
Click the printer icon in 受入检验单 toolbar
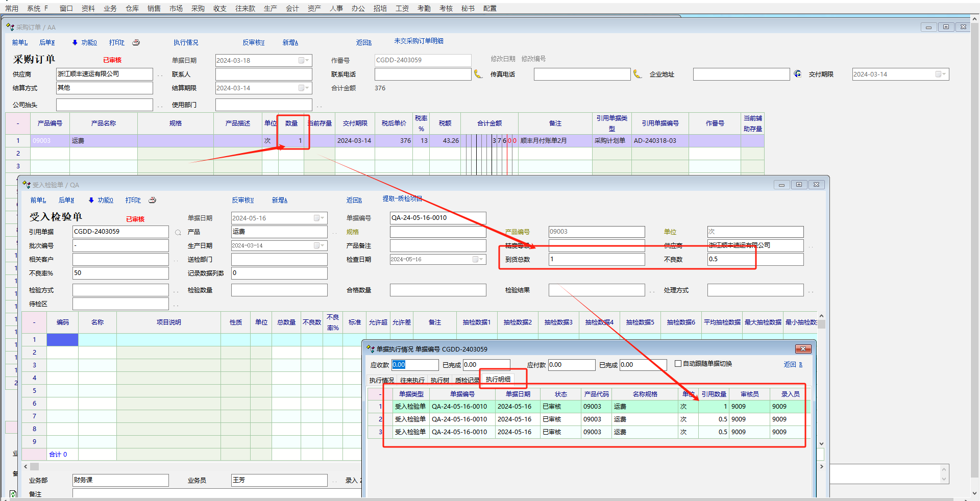tap(152, 200)
